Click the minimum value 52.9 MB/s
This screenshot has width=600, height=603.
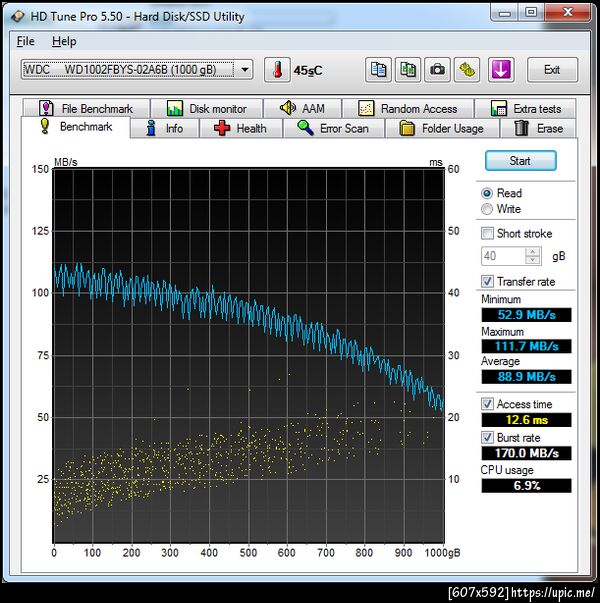pos(527,315)
